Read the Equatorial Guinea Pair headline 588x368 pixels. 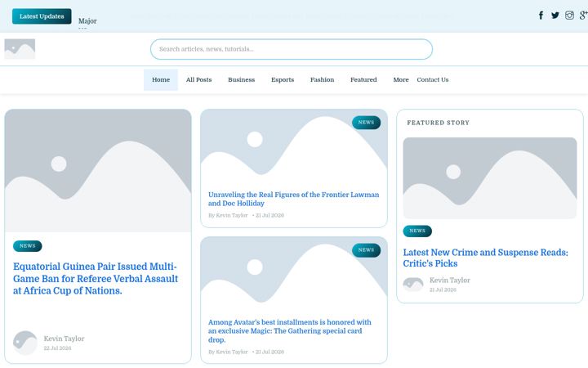(x=96, y=279)
